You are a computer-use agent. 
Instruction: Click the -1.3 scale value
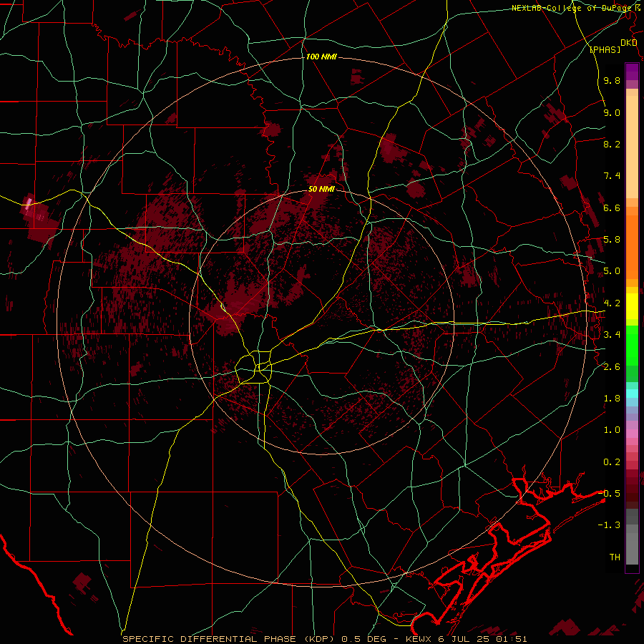[x=609, y=525]
